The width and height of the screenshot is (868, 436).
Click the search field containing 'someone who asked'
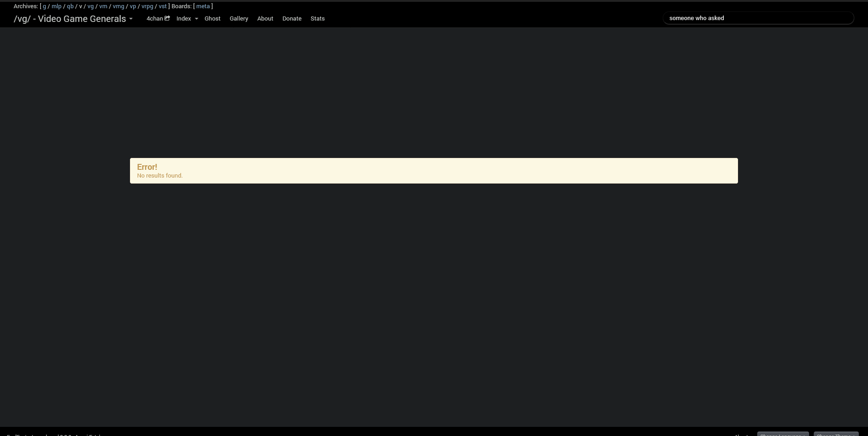tap(758, 18)
